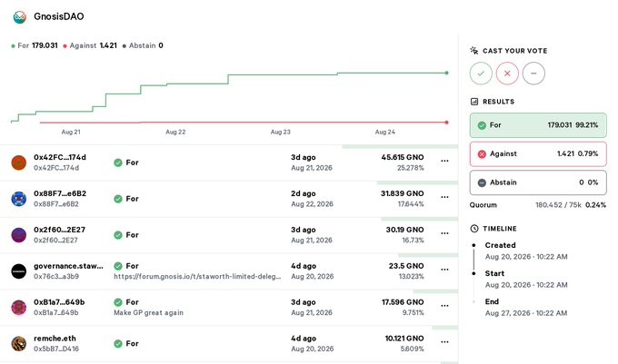Select the Abstain result row
This screenshot has height=364, width=618.
[x=538, y=182]
